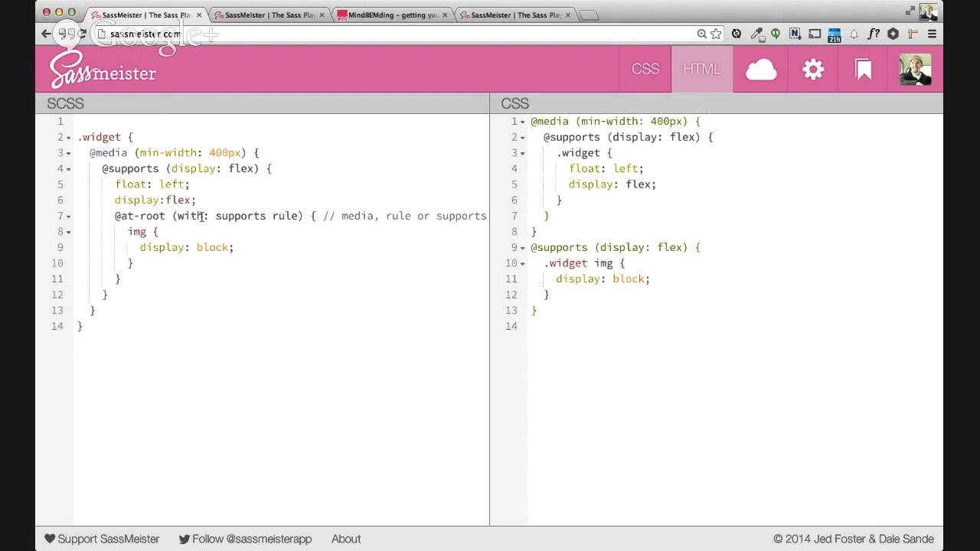Collapse the @supports block at SCSS line 4

69,169
